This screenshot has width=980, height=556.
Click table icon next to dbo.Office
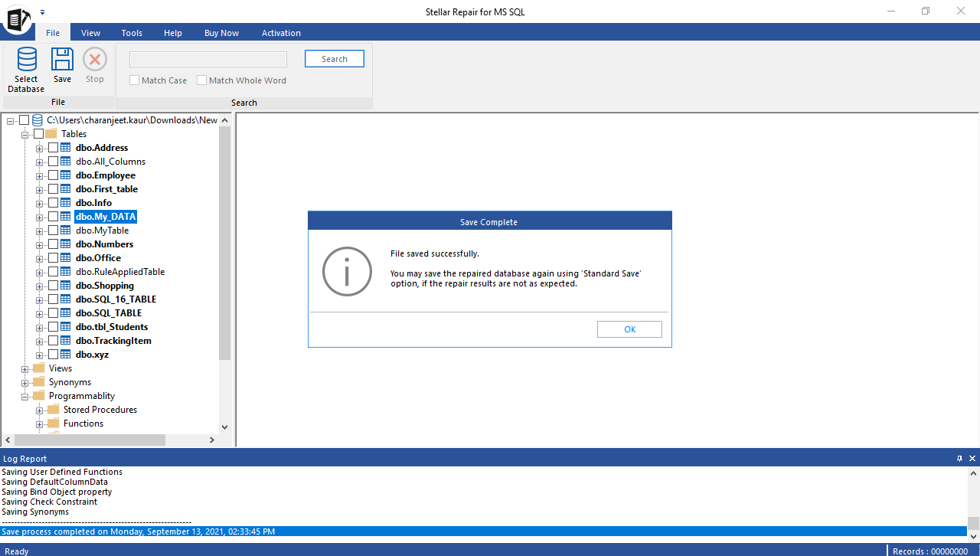coord(66,258)
